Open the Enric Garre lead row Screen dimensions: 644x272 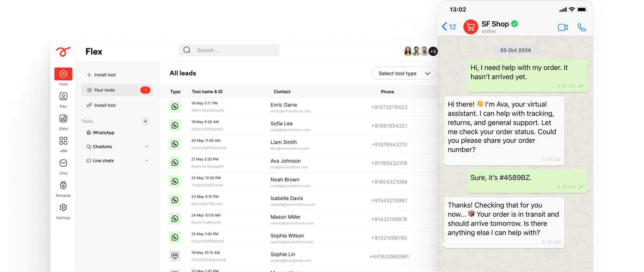283,107
